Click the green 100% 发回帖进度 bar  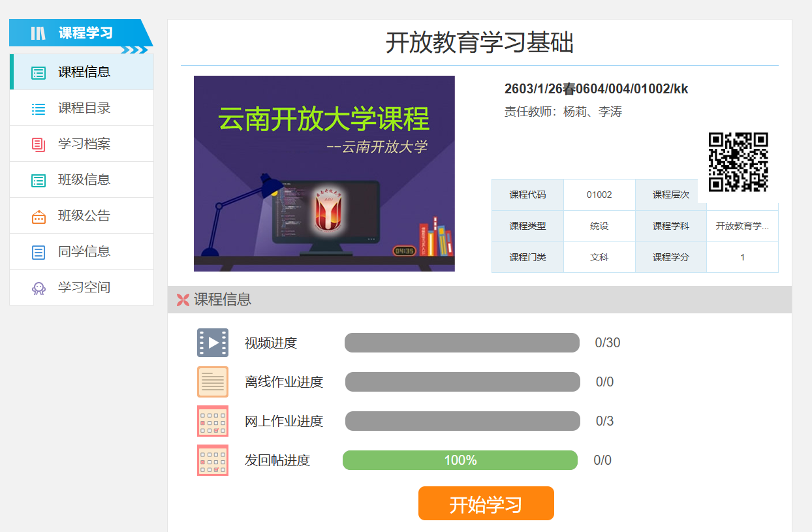tap(460, 460)
